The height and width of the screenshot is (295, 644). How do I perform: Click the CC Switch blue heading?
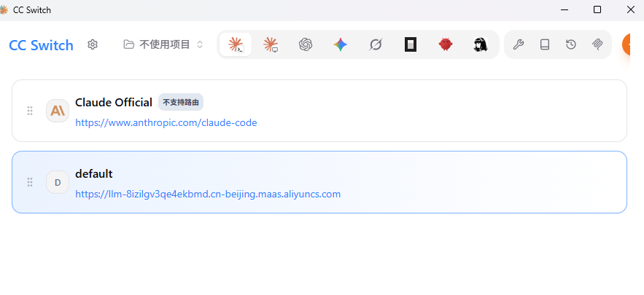click(x=41, y=45)
